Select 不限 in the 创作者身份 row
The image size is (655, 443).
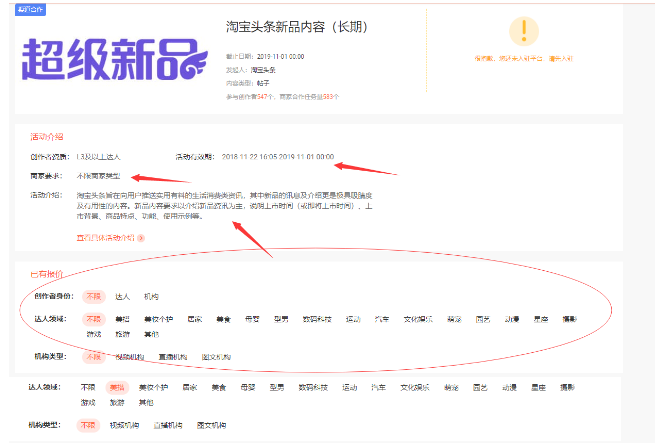(94, 297)
